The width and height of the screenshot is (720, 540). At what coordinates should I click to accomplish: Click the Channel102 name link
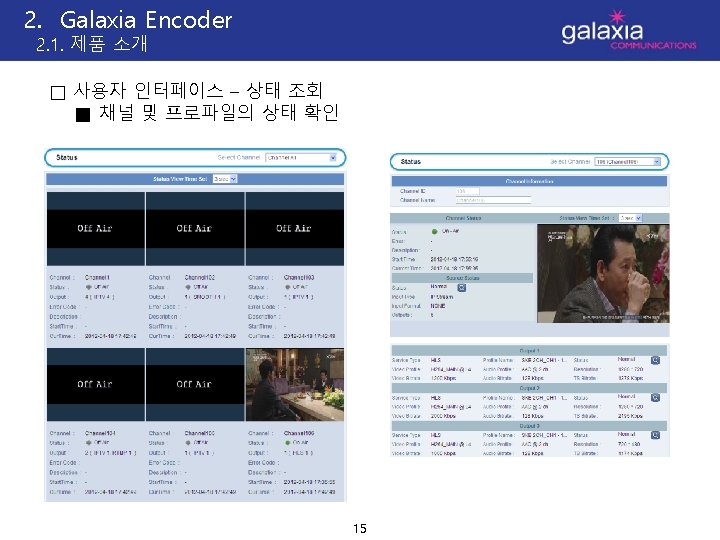[x=200, y=277]
